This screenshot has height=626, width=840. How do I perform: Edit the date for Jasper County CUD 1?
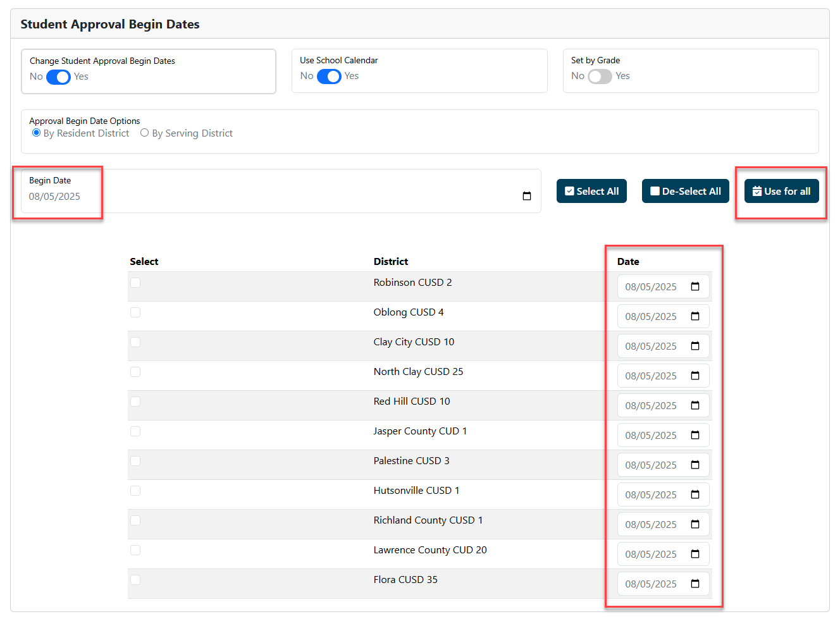click(x=663, y=435)
